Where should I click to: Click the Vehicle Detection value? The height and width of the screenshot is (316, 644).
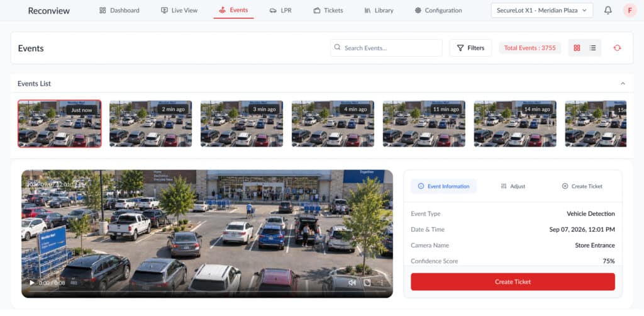(x=591, y=213)
